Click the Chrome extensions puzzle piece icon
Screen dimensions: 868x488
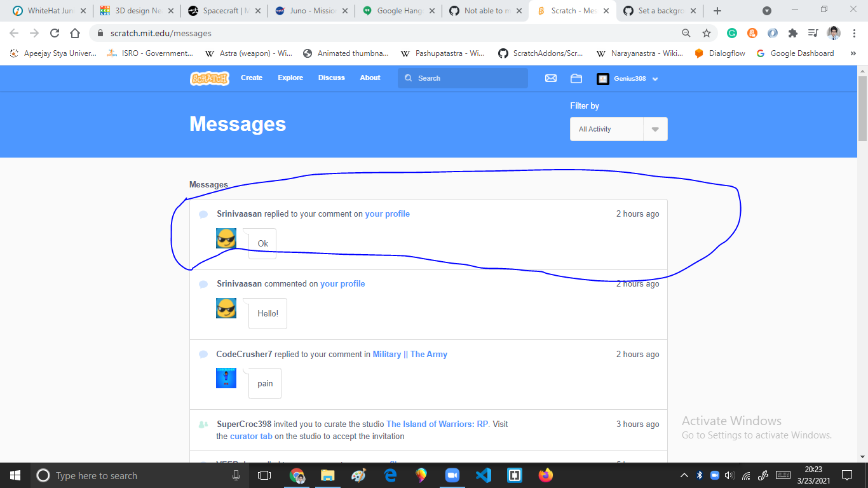(x=792, y=32)
